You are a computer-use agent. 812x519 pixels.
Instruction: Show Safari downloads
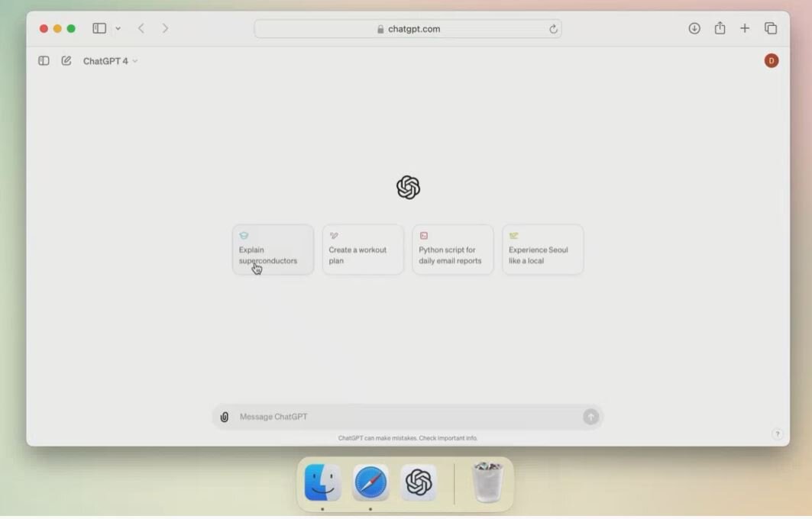[x=694, y=28]
